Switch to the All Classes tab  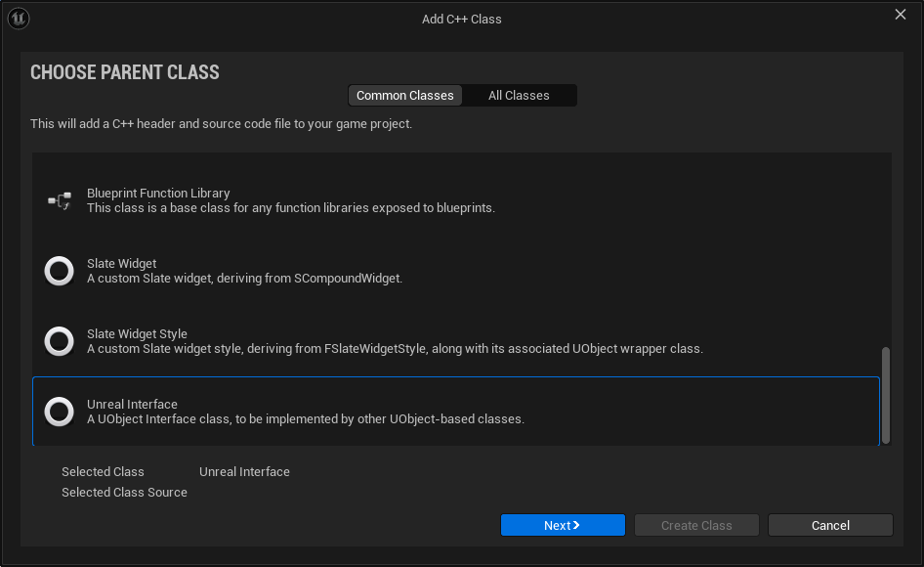pyautogui.click(x=519, y=96)
